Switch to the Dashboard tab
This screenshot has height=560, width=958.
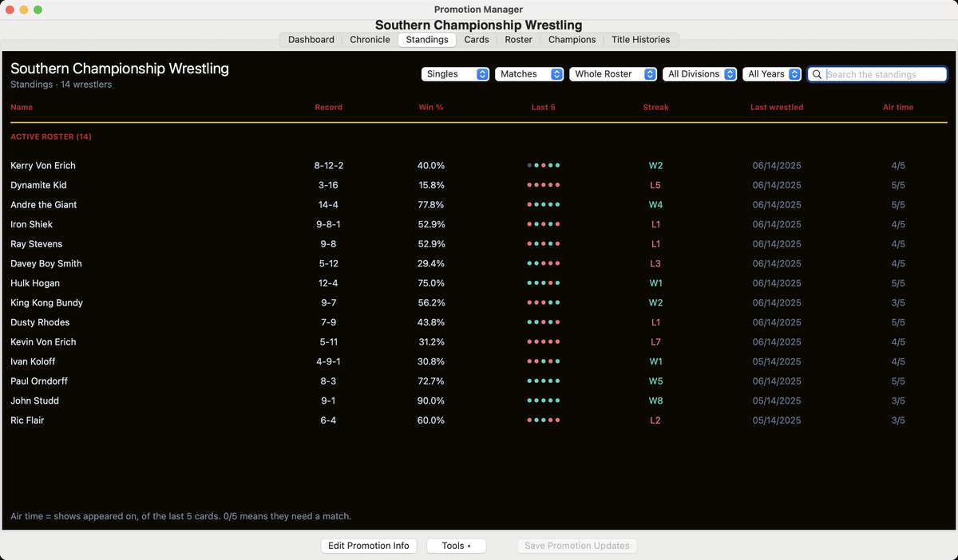tap(311, 39)
